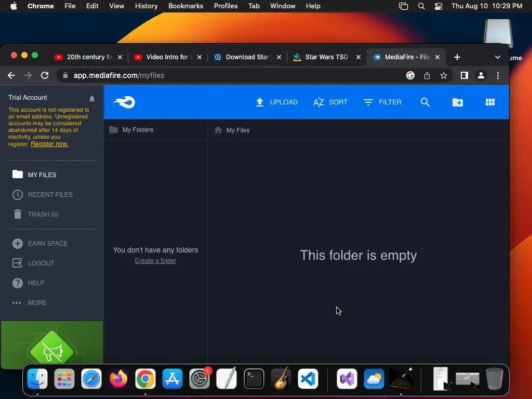Open Visual Studio purple icon in Dock
Viewport: 532px width, 399px height.
[x=347, y=379]
